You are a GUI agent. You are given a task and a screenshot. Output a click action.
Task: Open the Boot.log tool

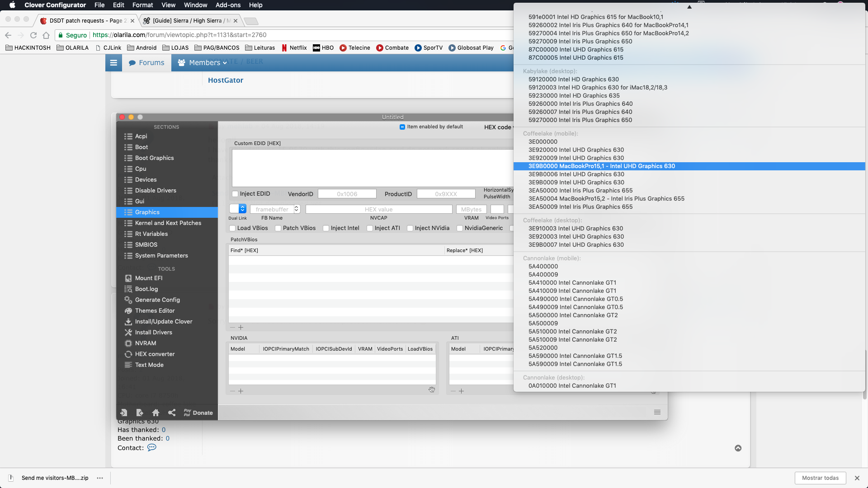tap(146, 289)
